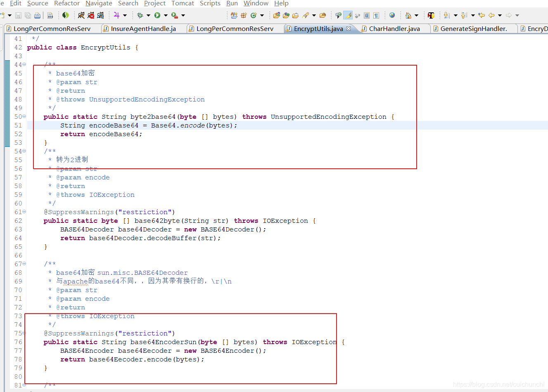Open the Run configurations dropdown arrow
Image resolution: width=548 pixels, height=392 pixels.
click(166, 15)
